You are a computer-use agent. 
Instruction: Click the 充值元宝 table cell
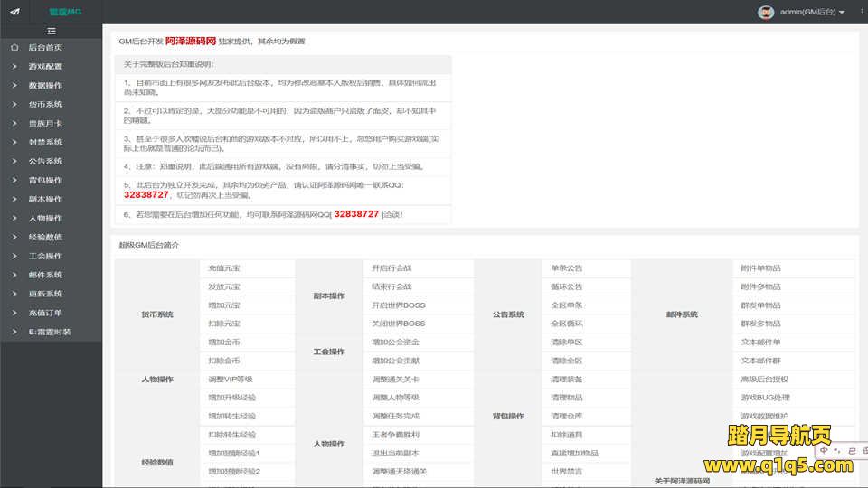[224, 268]
